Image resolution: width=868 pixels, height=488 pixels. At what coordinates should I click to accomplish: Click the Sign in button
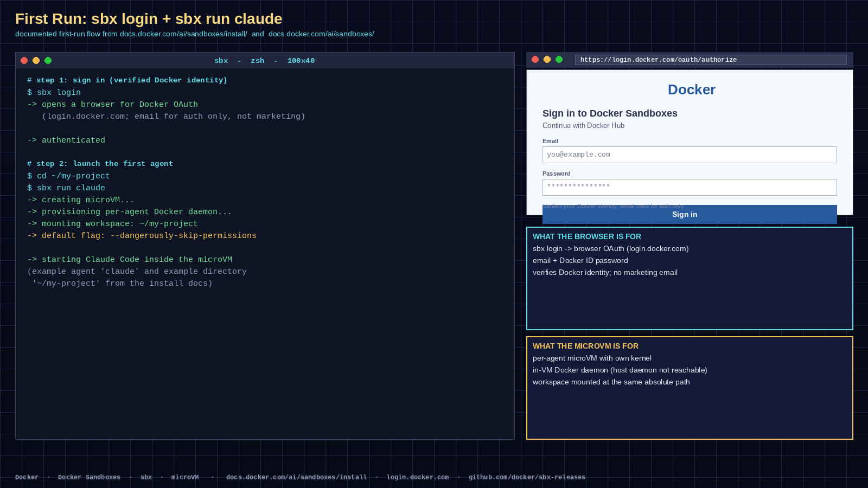click(690, 214)
